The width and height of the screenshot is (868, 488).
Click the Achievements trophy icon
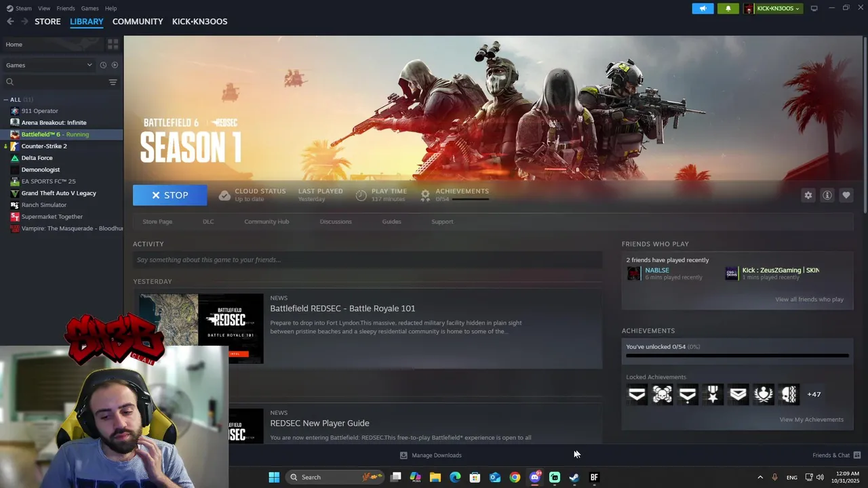click(x=425, y=195)
